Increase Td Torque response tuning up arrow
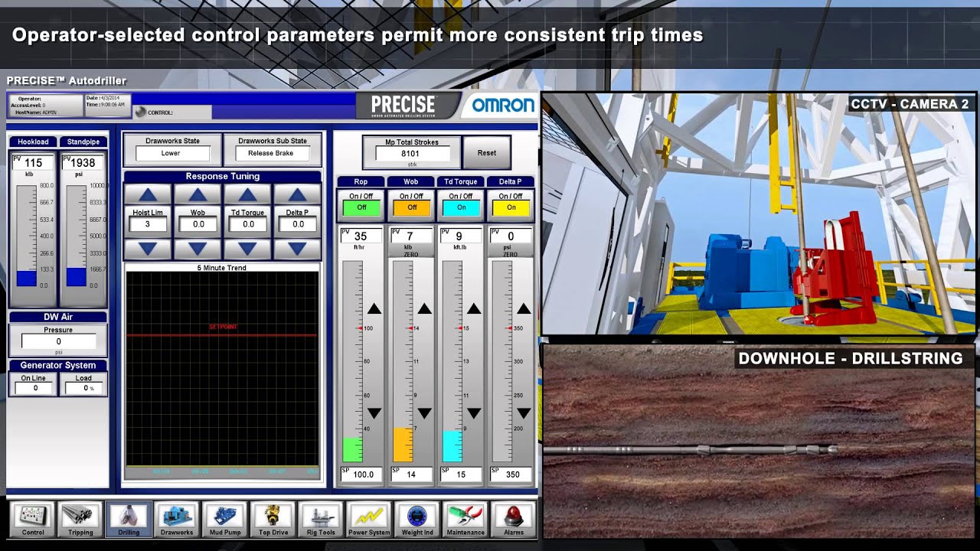Screen dimensions: 980x551 click(x=247, y=194)
